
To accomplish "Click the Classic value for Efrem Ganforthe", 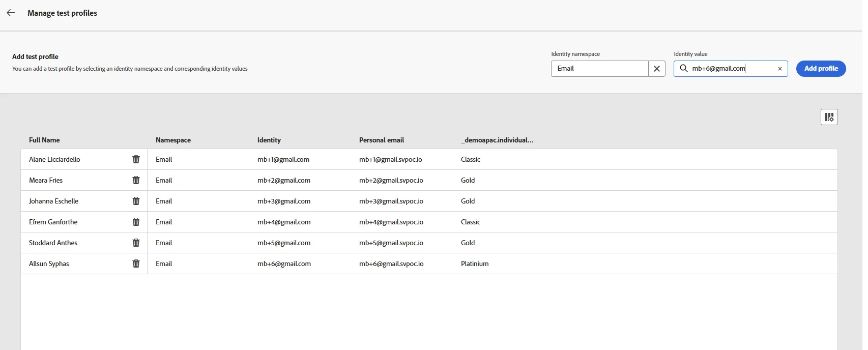I will click(471, 222).
